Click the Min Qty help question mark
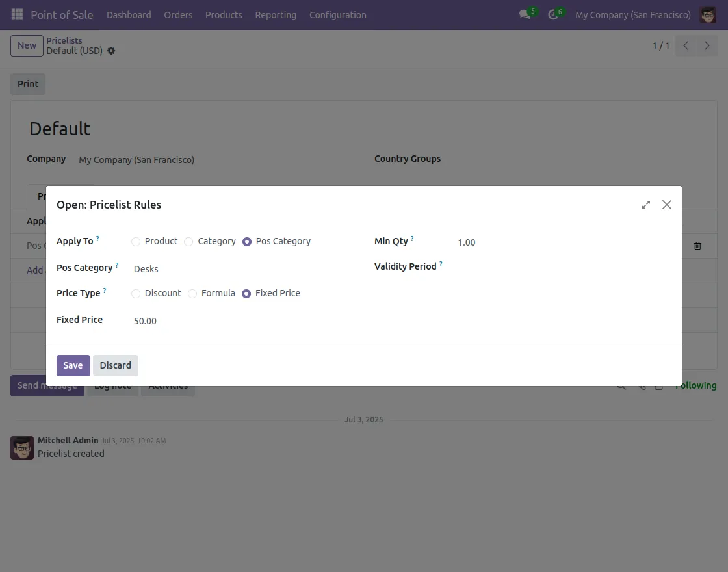The image size is (728, 572). [412, 238]
